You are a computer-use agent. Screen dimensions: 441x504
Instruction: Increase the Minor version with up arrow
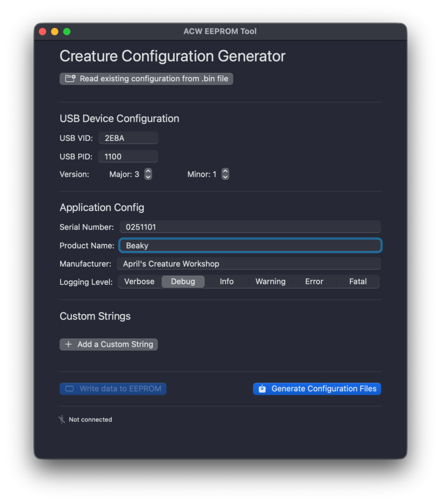pyautogui.click(x=225, y=172)
